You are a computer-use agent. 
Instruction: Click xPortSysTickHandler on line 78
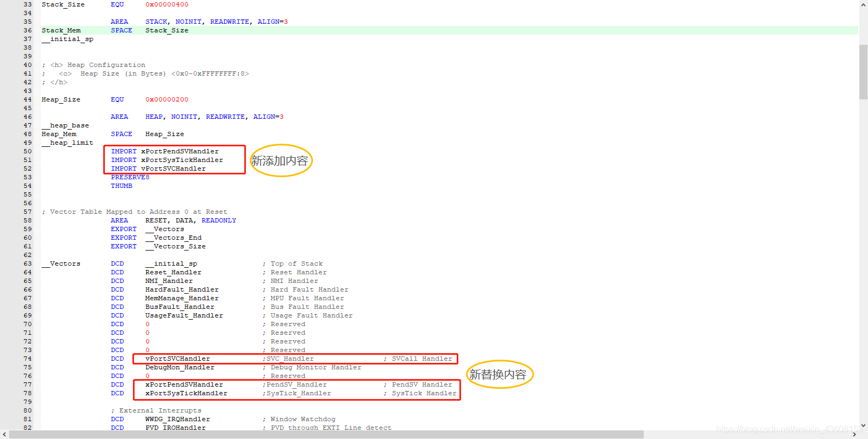(x=186, y=393)
